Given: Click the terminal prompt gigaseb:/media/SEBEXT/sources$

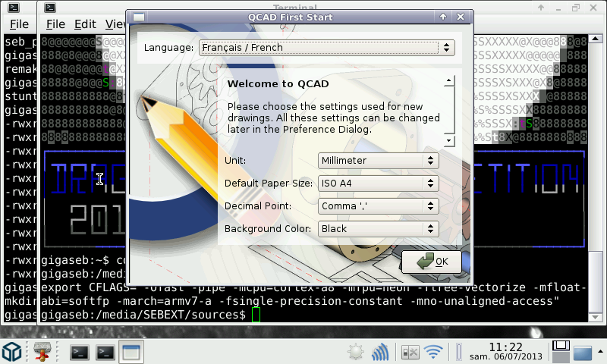Looking at the screenshot, I should tap(143, 315).
